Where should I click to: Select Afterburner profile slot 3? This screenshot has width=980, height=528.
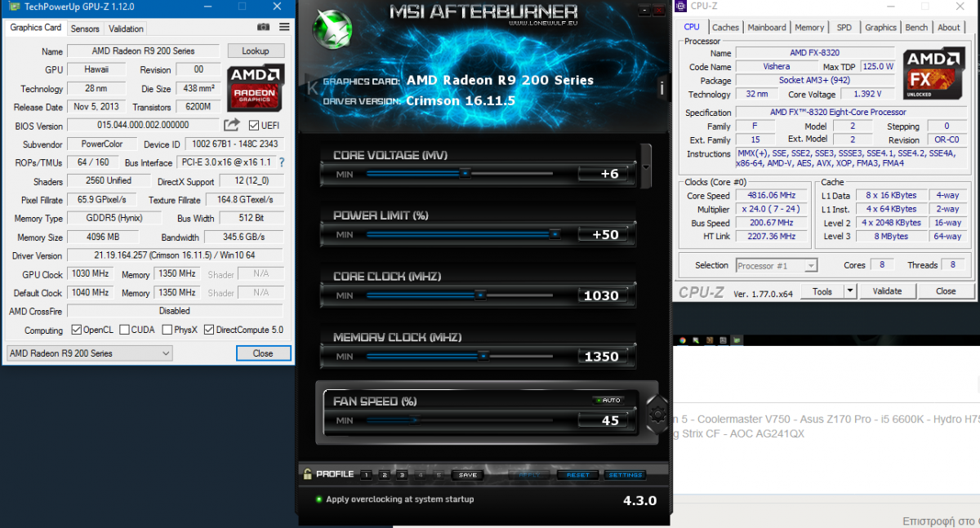pyautogui.click(x=403, y=475)
